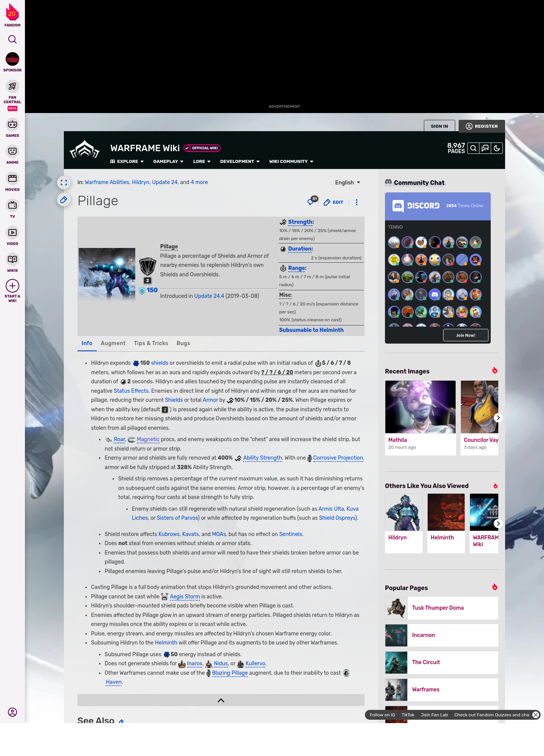Viewport: 544px width, 756px height.
Task: Expand the Wiki Community menu
Action: coord(291,161)
